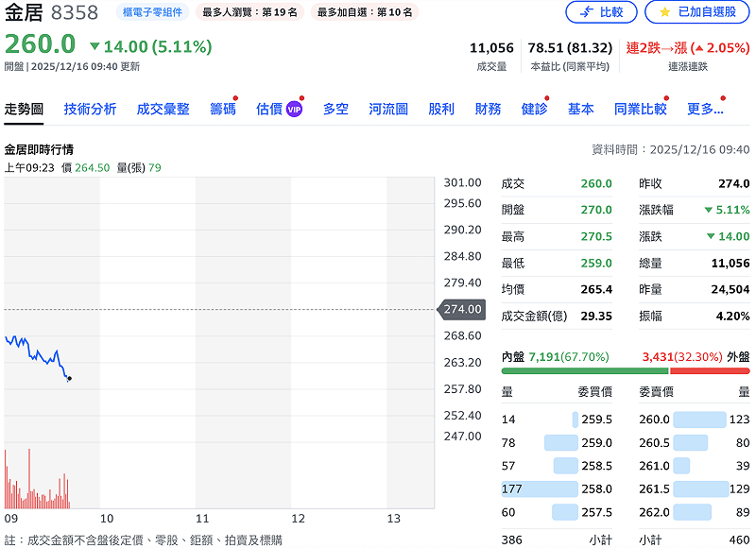
Task: Open the 多空 tab
Action: point(337,109)
